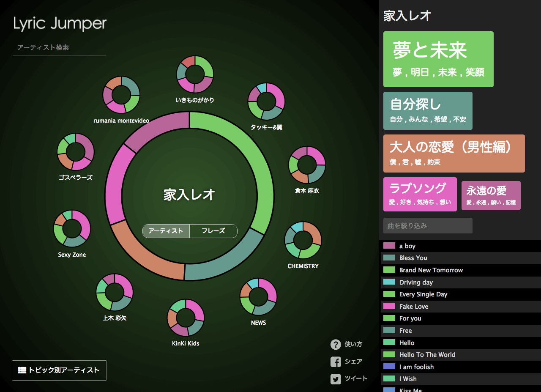Click the color swatch beside a boy

pyautogui.click(x=389, y=246)
